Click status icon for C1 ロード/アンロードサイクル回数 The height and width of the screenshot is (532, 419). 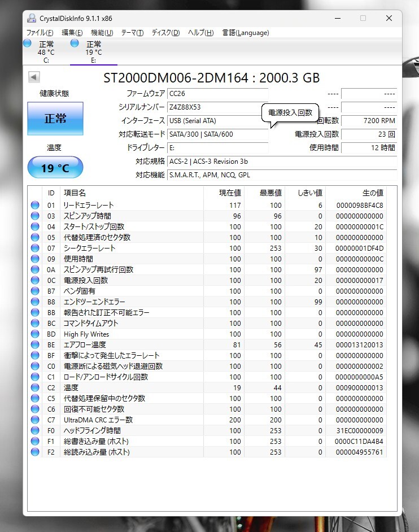(35, 377)
